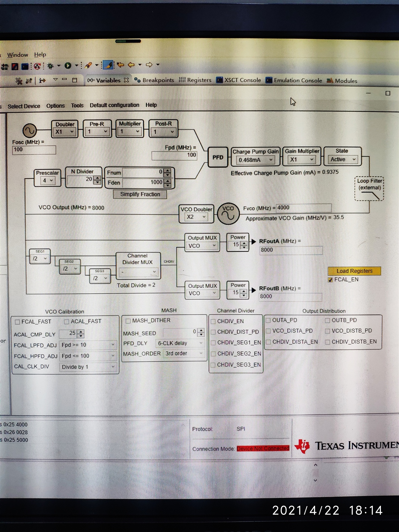The image size is (399, 532).
Task: Open the VCO Doubler X2 dropdown
Action: [197, 217]
